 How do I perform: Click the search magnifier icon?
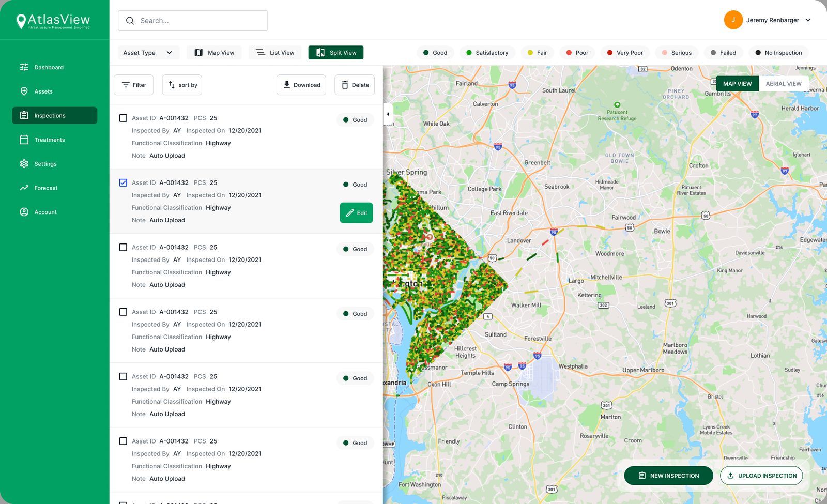tap(130, 21)
